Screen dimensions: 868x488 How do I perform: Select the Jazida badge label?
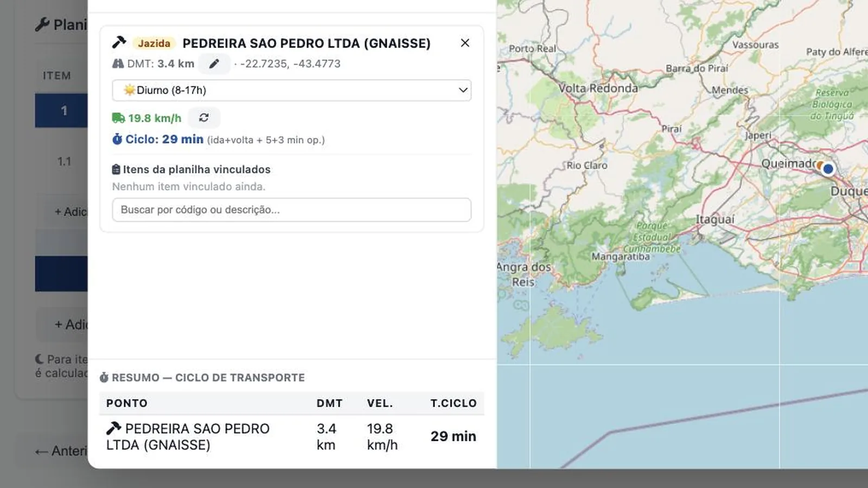(x=154, y=43)
